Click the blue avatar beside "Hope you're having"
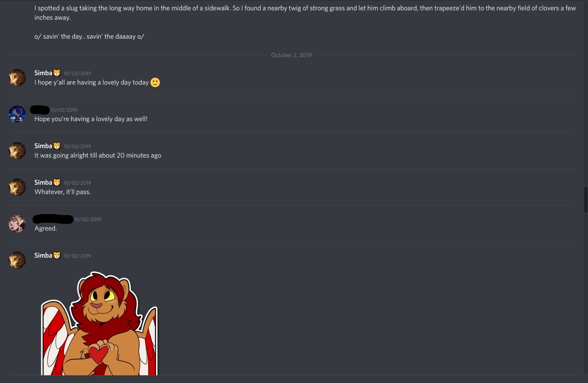 (17, 114)
